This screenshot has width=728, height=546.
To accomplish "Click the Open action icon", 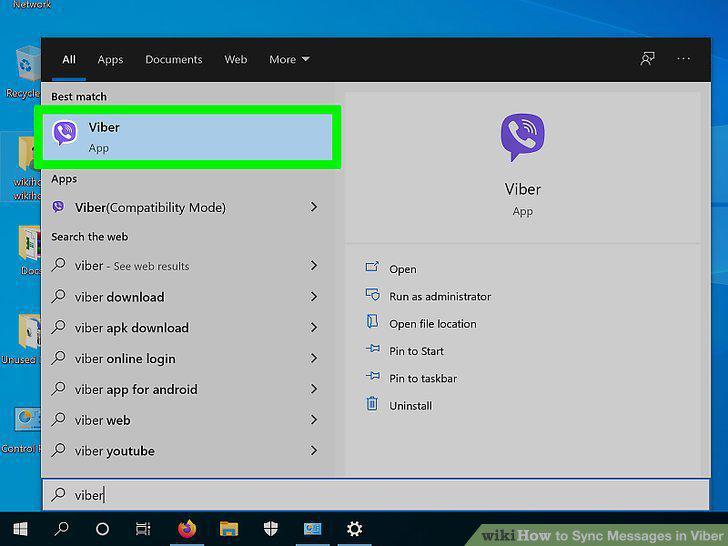I will pyautogui.click(x=372, y=266).
